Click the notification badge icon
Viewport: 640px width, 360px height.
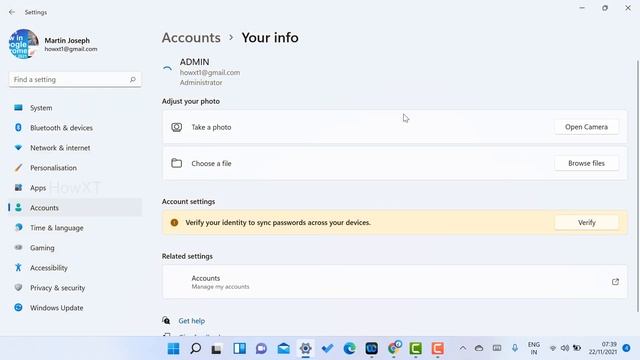click(627, 348)
